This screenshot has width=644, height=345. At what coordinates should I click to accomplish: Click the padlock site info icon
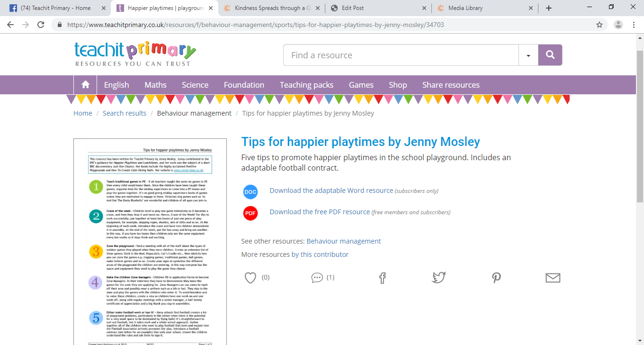tap(60, 25)
